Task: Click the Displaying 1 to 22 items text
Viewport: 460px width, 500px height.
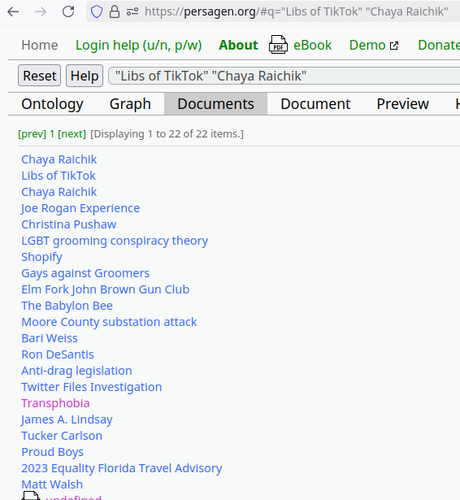Action: [x=167, y=134]
